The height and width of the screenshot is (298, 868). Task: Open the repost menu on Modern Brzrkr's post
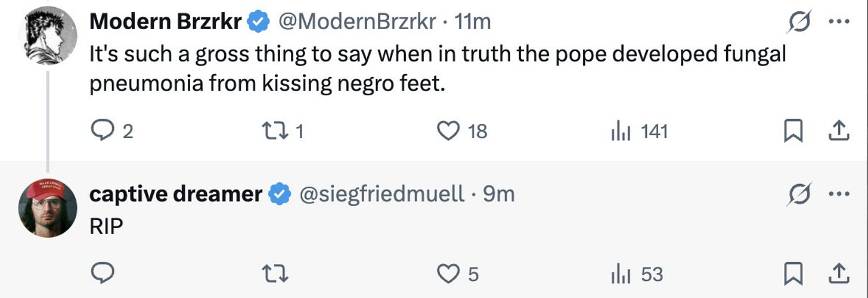pos(275,131)
